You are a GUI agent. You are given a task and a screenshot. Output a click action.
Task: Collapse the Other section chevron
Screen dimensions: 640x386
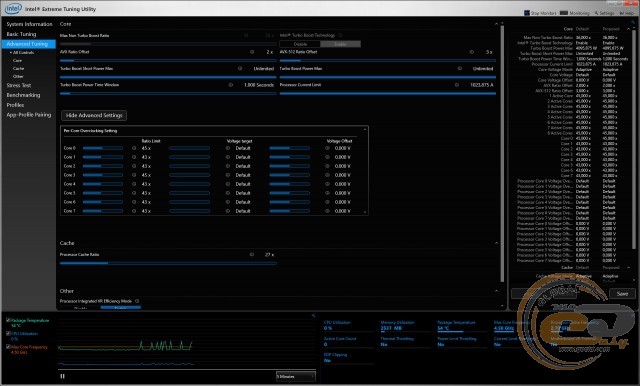pos(496,291)
